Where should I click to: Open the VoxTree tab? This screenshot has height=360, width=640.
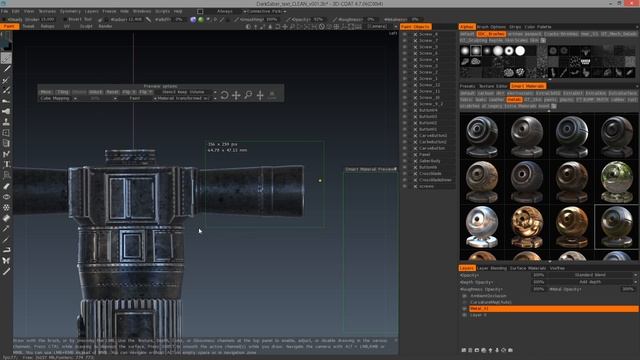(x=557, y=268)
